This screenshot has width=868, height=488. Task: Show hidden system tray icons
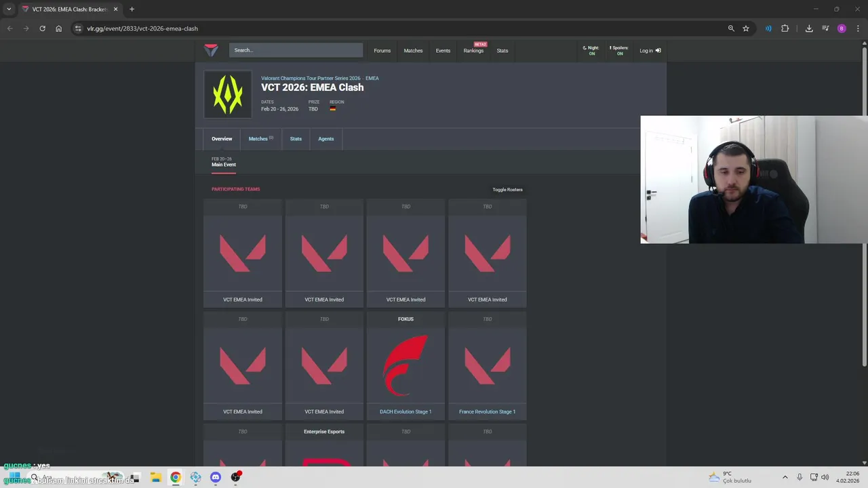785,477
